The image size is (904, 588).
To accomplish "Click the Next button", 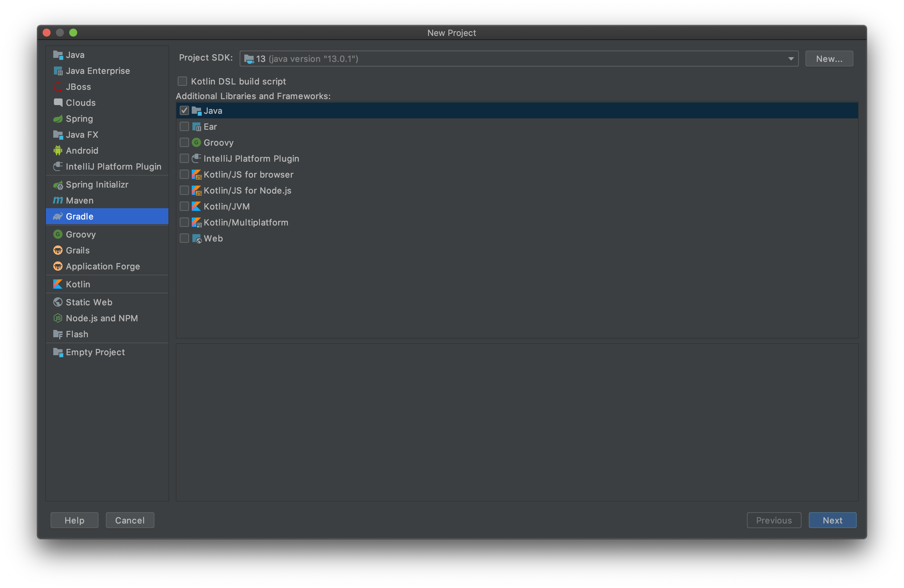I will pyautogui.click(x=832, y=520).
